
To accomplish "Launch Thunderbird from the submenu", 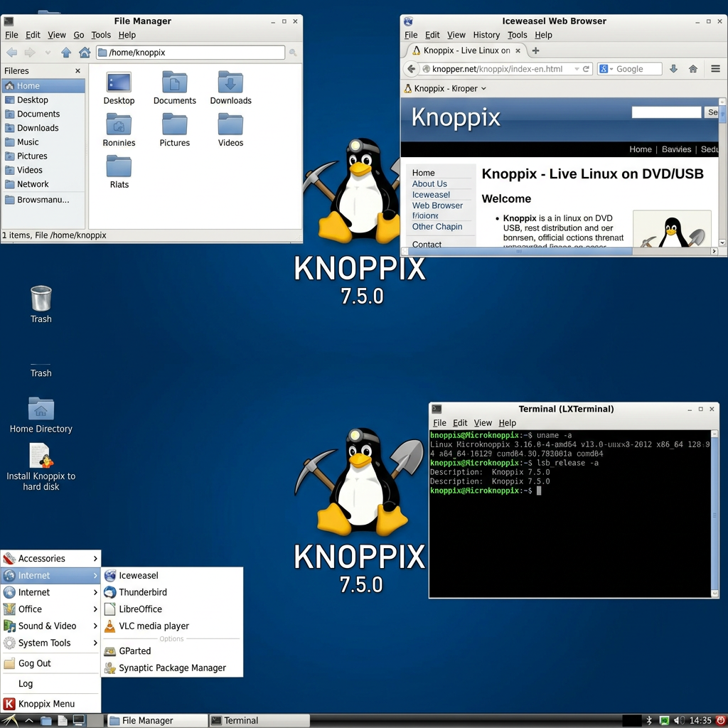I will [172, 592].
